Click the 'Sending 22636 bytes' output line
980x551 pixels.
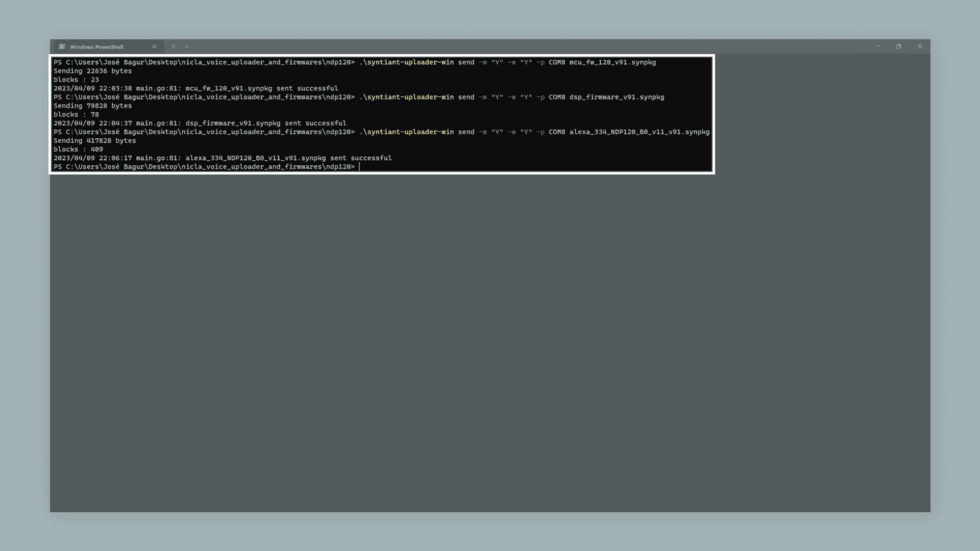92,71
